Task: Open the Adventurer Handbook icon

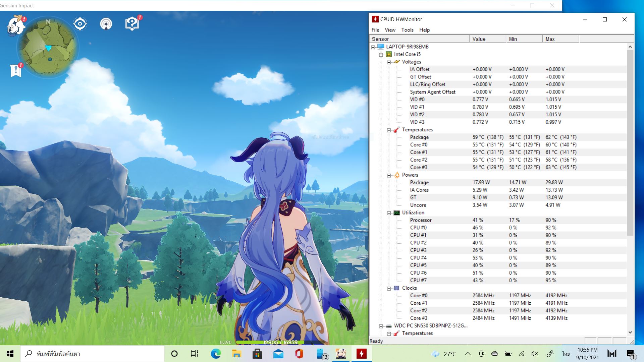Action: [x=132, y=23]
